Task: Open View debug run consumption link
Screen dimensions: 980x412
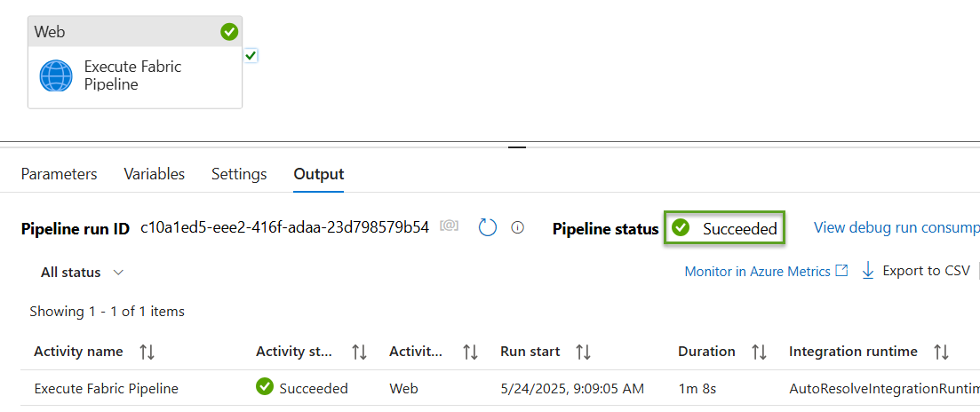Action: (896, 228)
